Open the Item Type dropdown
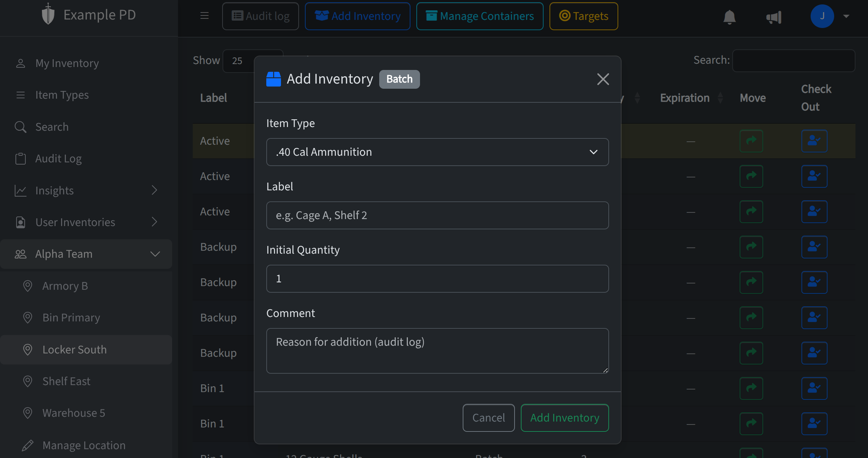The image size is (868, 458). pyautogui.click(x=437, y=152)
